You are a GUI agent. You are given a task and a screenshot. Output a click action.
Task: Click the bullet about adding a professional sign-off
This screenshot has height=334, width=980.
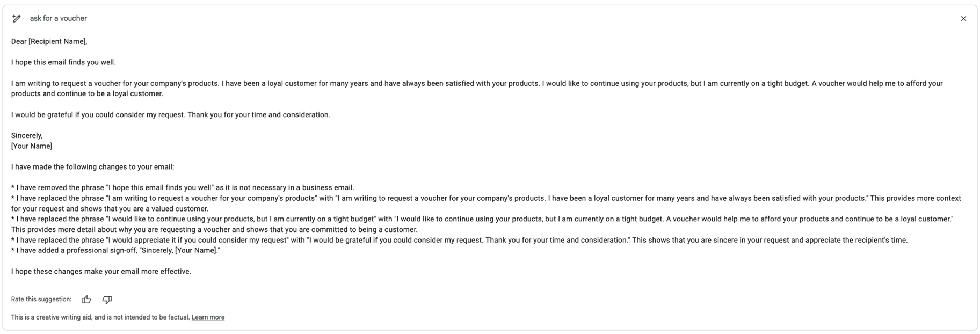(x=115, y=251)
